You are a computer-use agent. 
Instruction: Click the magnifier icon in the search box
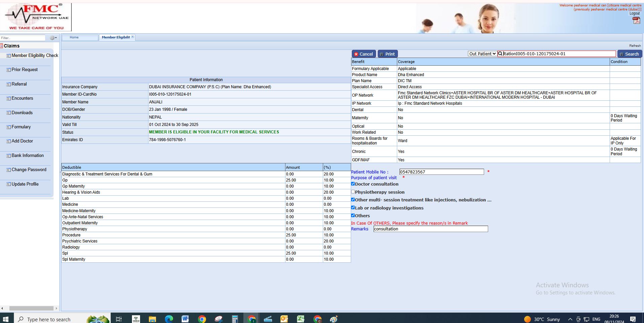(500, 54)
